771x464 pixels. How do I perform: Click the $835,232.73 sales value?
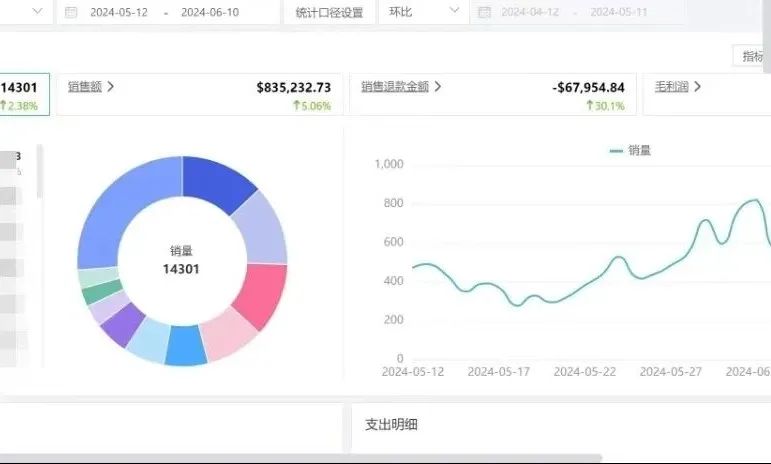[x=294, y=87]
